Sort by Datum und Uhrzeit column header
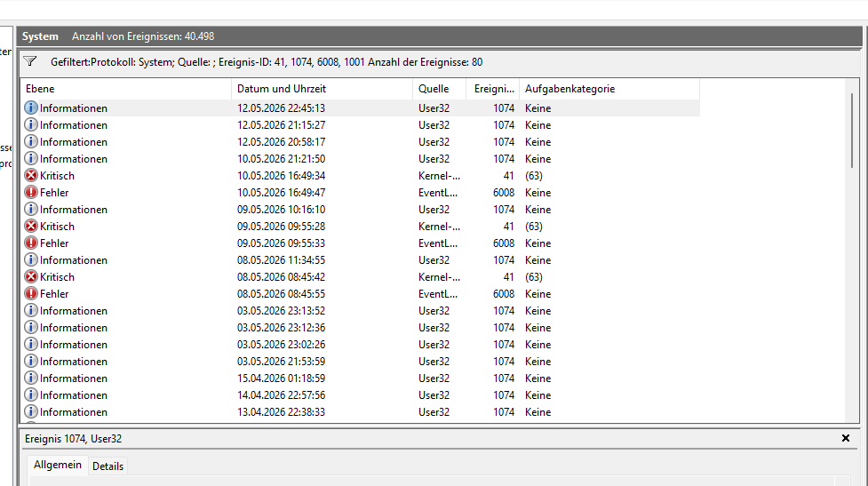This screenshot has height=486, width=868. [322, 89]
